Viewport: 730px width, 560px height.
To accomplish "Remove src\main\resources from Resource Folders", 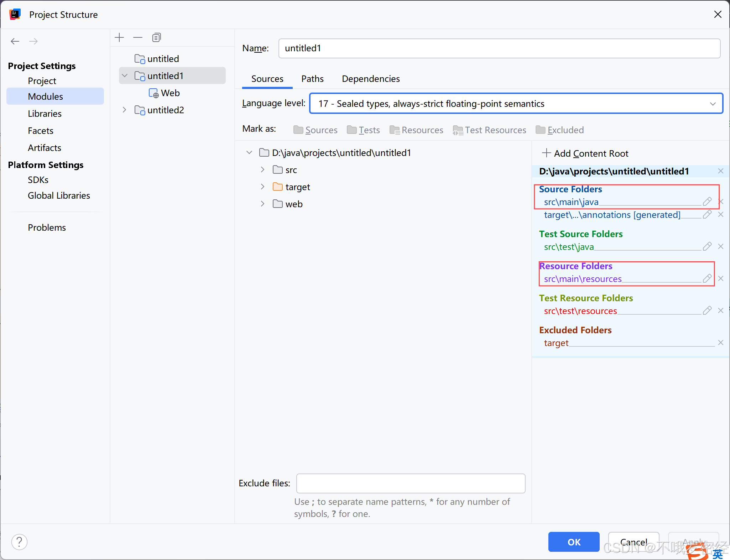I will (x=721, y=278).
